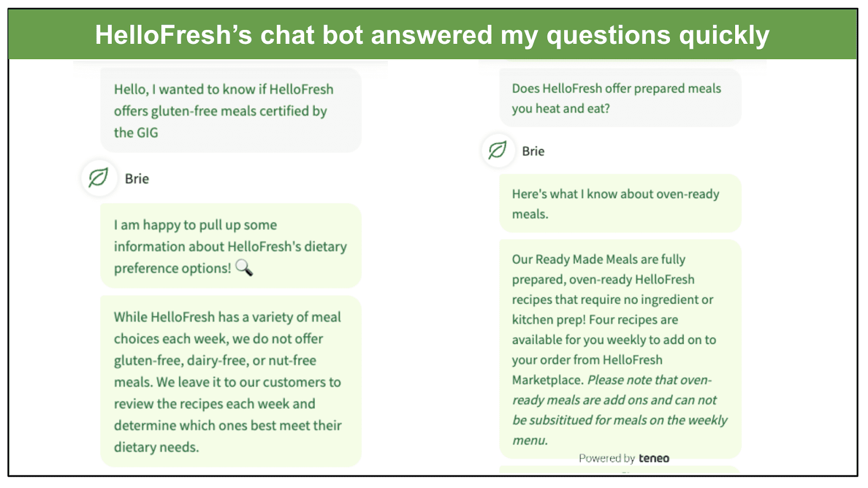
Task: Click Brie's leaf avatar in right chat
Action: (x=497, y=150)
